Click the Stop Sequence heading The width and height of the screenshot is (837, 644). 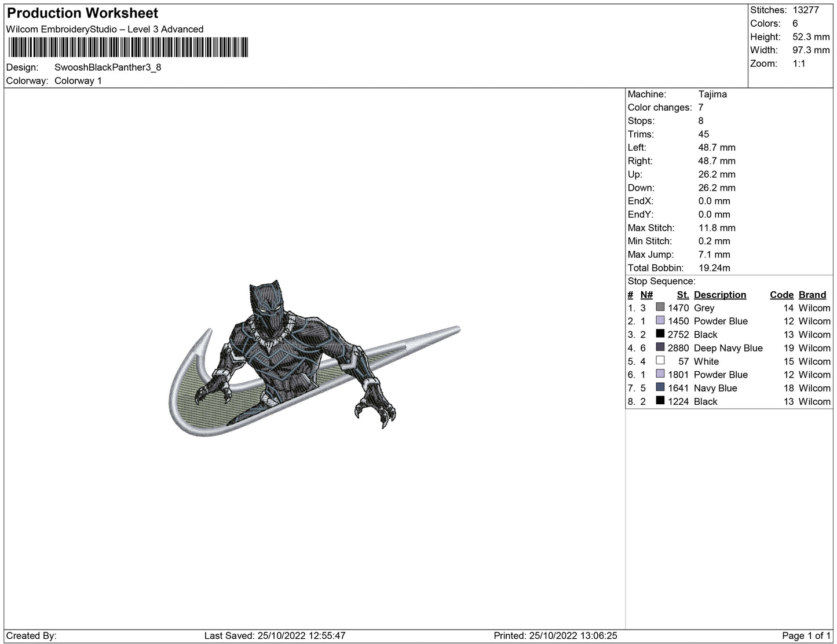(x=661, y=281)
